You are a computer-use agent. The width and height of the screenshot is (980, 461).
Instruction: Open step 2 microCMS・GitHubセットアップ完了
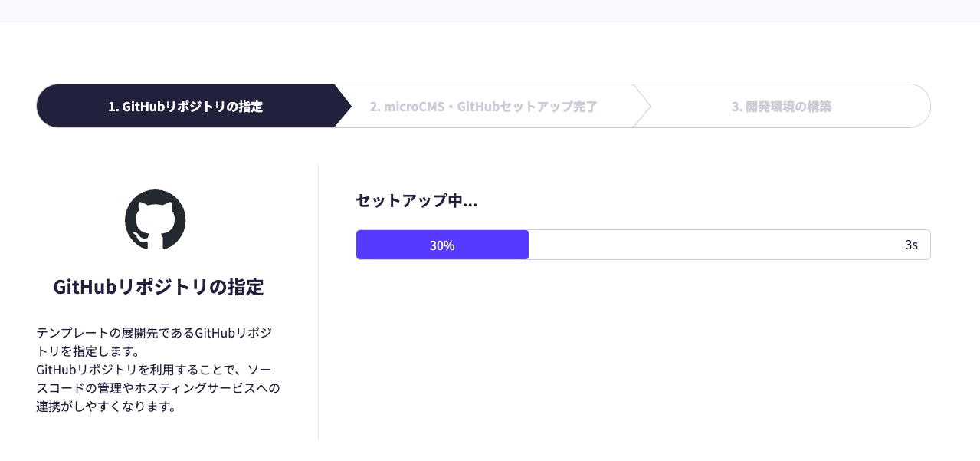coord(483,107)
